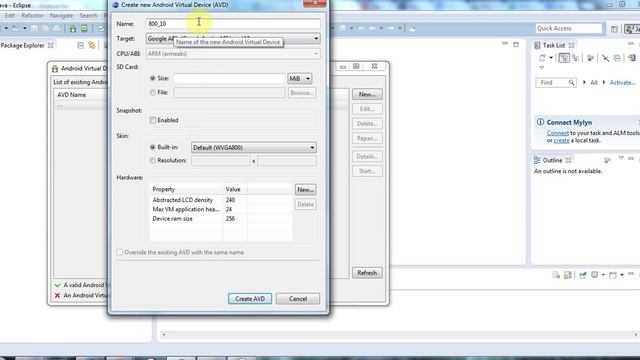640x360 pixels.
Task: Click the Hide Completed Tasks icon in Task List
Action: 605,58
